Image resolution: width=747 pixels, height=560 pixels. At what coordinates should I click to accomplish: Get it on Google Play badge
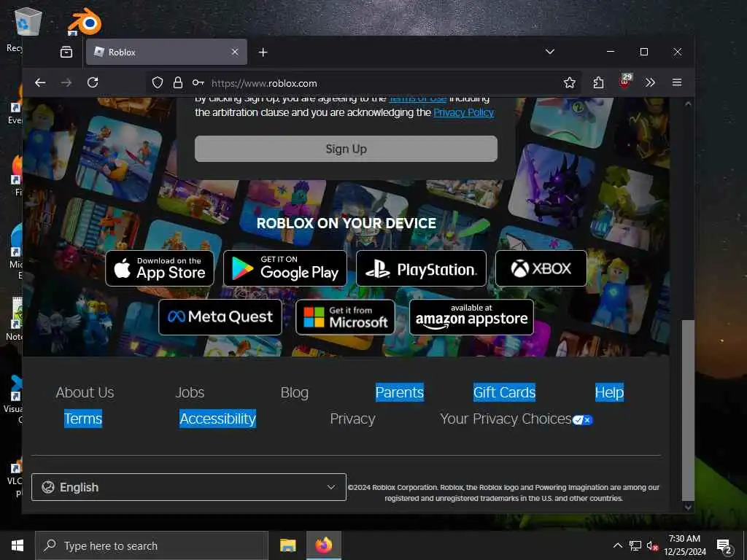[285, 268]
